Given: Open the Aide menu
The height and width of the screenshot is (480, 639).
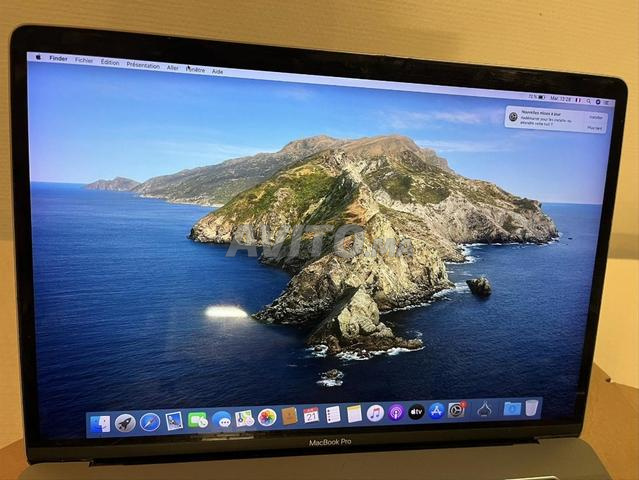Looking at the screenshot, I should tap(217, 71).
